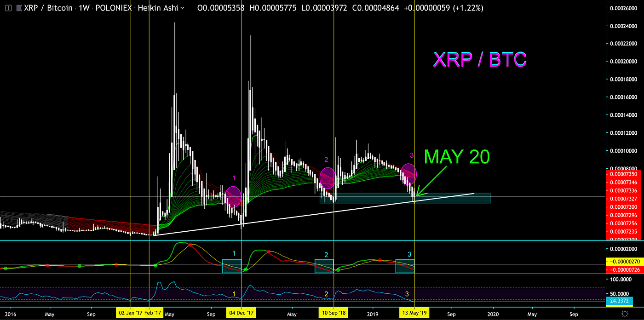
Task: Click the red 0.00007256 price tag
Action: [622, 223]
